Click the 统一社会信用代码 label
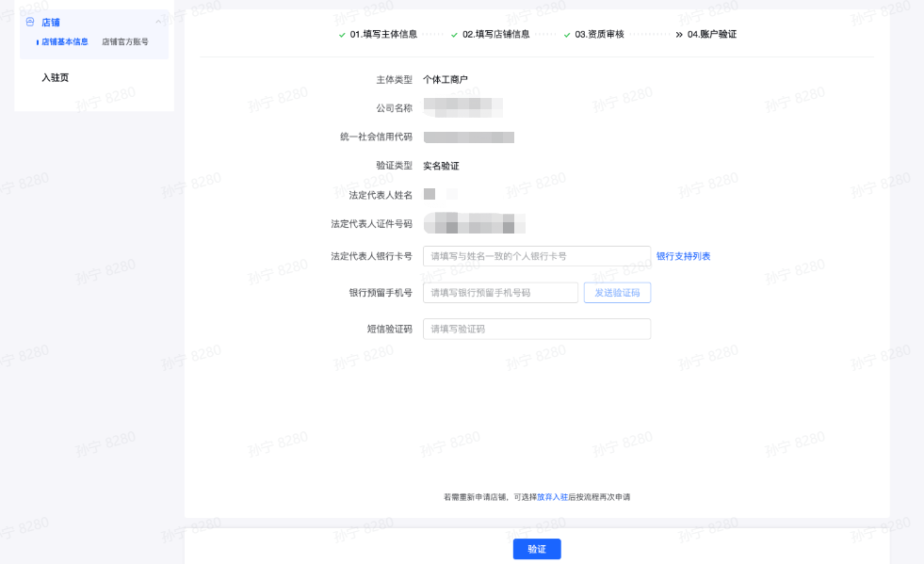This screenshot has height=564, width=924. click(376, 137)
